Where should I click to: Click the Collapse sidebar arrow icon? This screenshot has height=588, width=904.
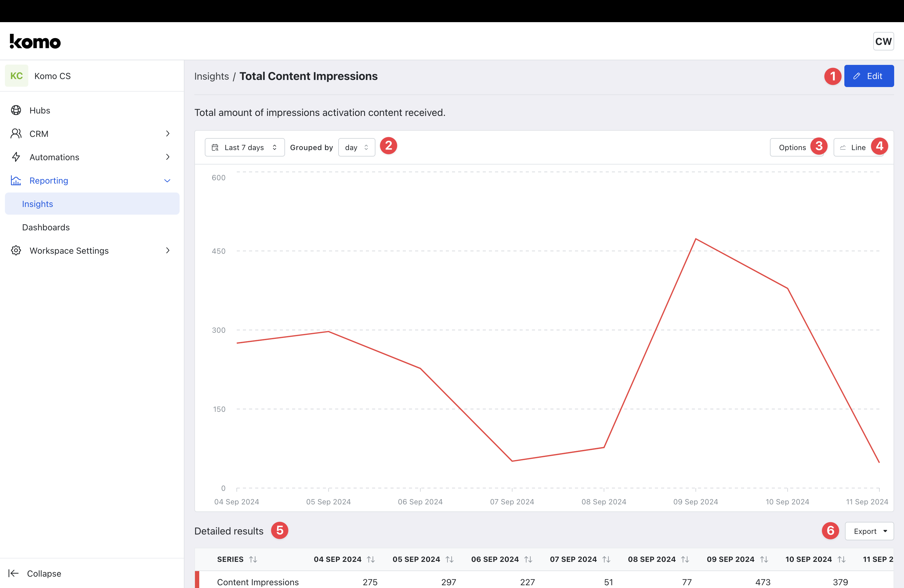(x=14, y=573)
